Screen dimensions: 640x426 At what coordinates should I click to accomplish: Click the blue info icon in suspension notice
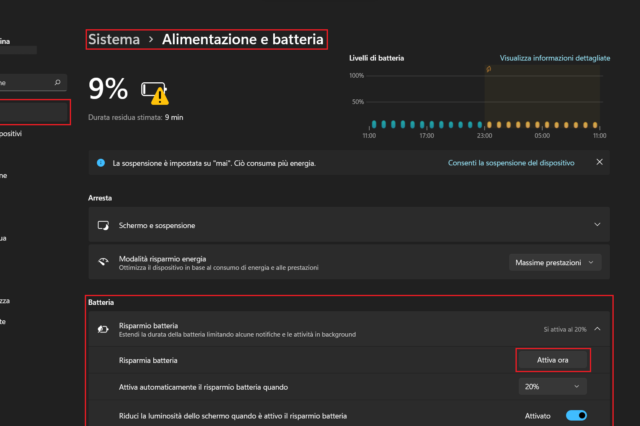[x=100, y=162]
